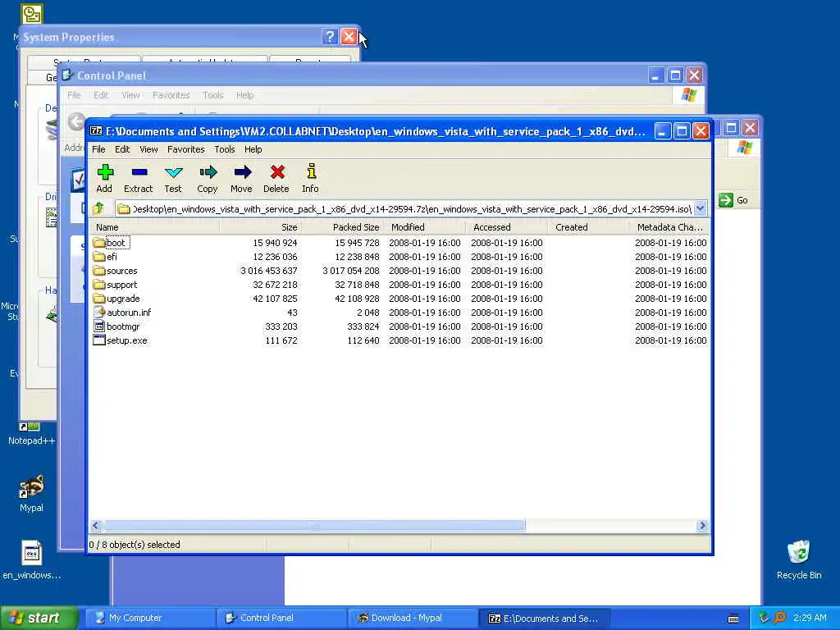The width and height of the screenshot is (840, 630).
Task: Go up one folder level in 7-Zip
Action: pyautogui.click(x=98, y=208)
